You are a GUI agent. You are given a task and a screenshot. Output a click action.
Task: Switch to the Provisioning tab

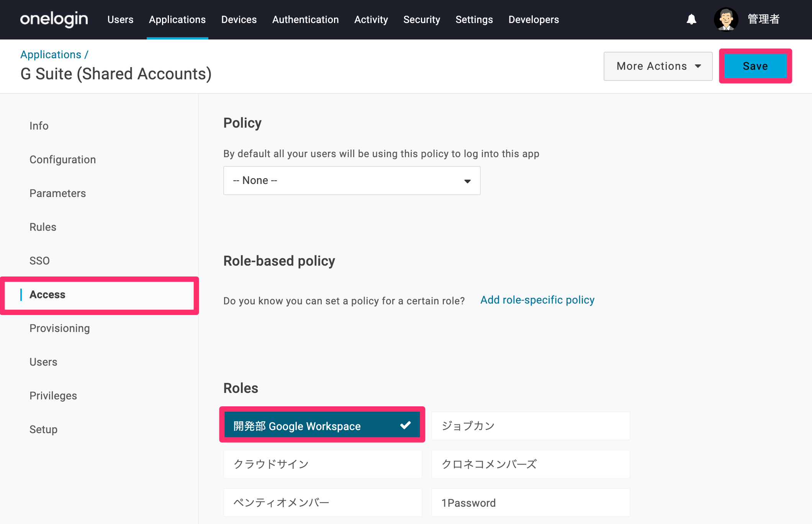(x=60, y=328)
